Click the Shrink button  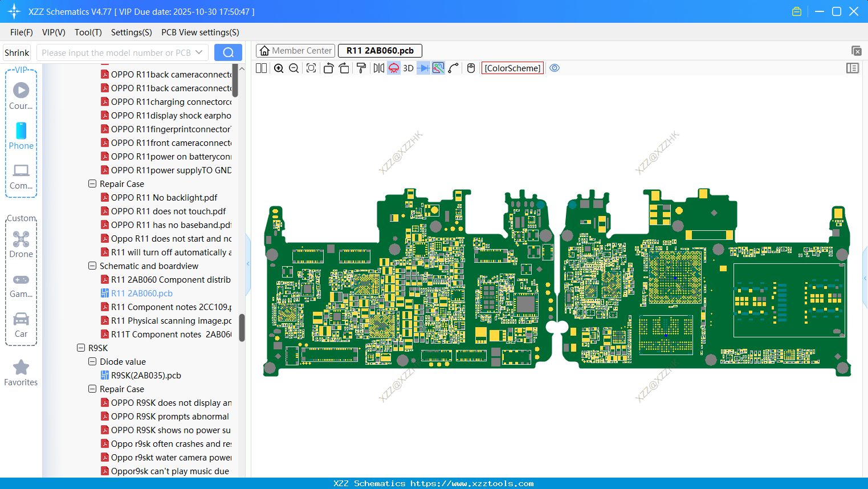[17, 52]
